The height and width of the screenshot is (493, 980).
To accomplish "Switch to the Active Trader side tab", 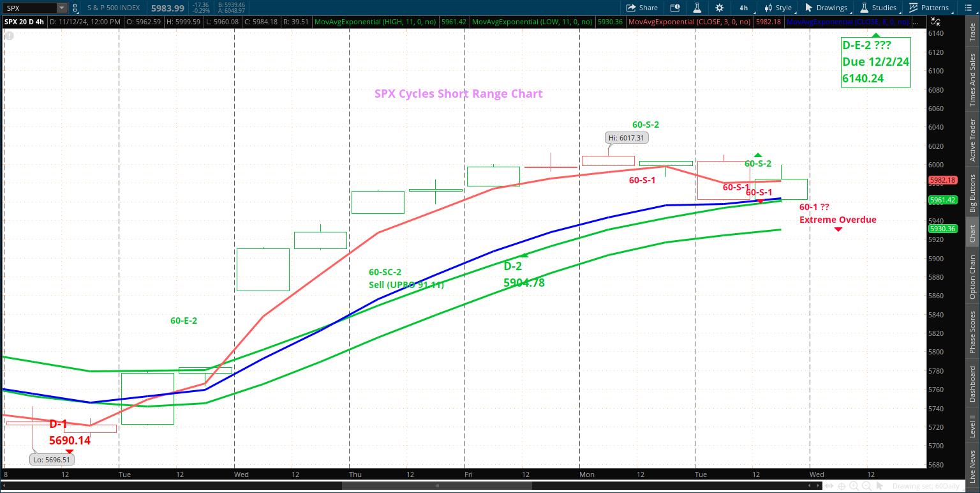I will pos(972,139).
